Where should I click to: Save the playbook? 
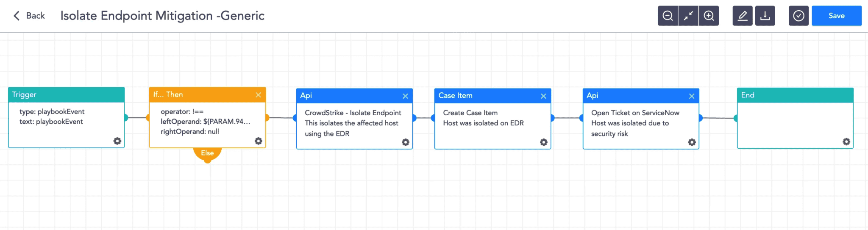click(836, 16)
